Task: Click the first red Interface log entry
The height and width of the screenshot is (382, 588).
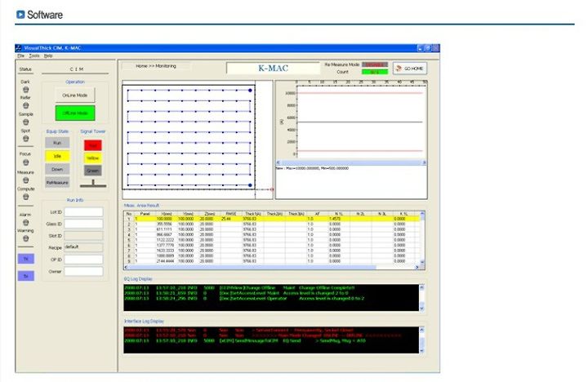Action: (238, 331)
